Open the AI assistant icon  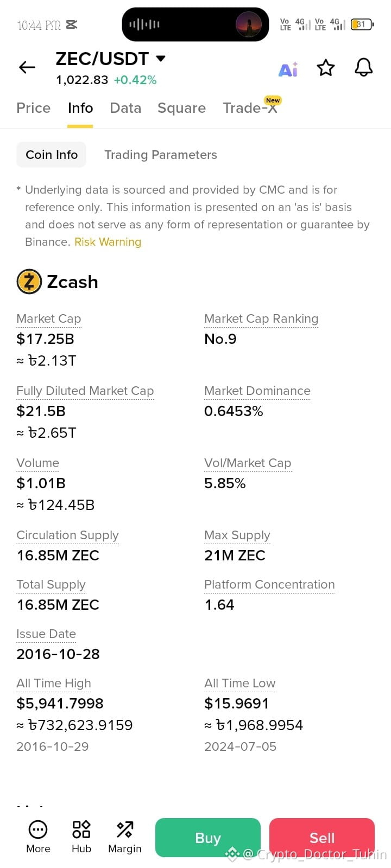coord(288,69)
